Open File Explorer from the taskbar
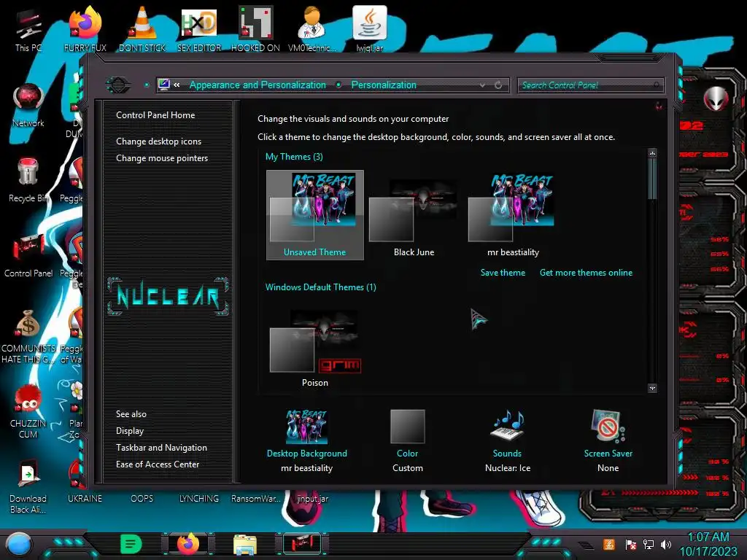 245,544
